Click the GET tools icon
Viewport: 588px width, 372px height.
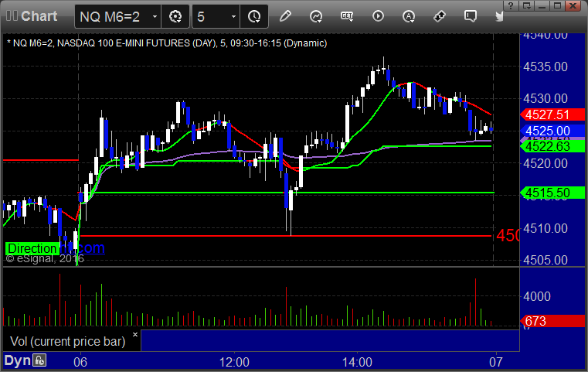347,16
